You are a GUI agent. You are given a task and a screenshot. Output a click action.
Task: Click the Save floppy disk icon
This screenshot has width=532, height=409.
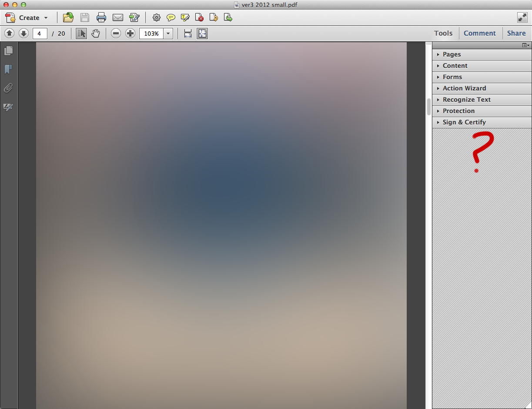tap(85, 17)
